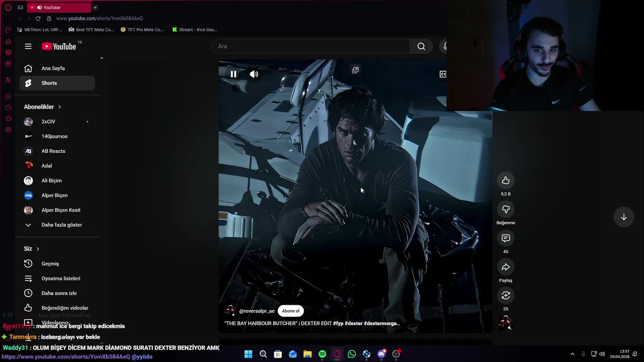
Task: Open Discord from the taskbar
Action: click(381, 354)
